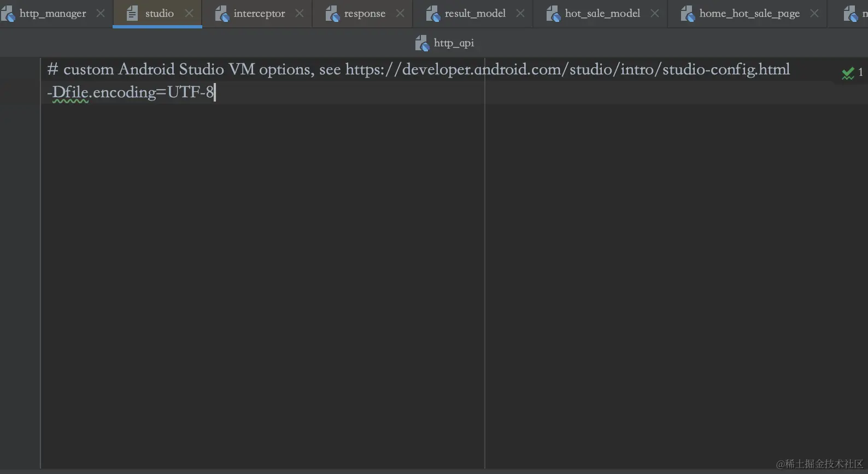Click the Dart file icon on result_model tab
Image resolution: width=868 pixels, height=474 pixels.
[433, 14]
